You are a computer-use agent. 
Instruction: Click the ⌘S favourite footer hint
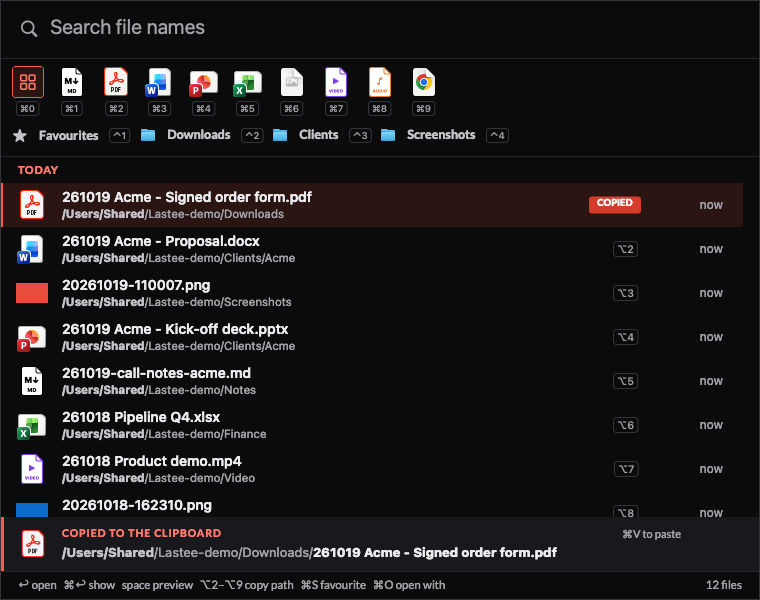(x=333, y=585)
